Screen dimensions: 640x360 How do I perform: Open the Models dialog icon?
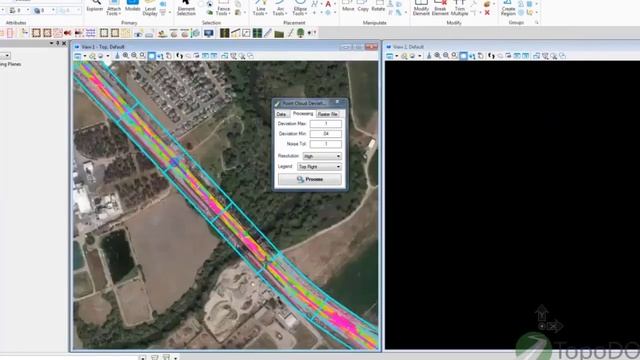pos(133,6)
